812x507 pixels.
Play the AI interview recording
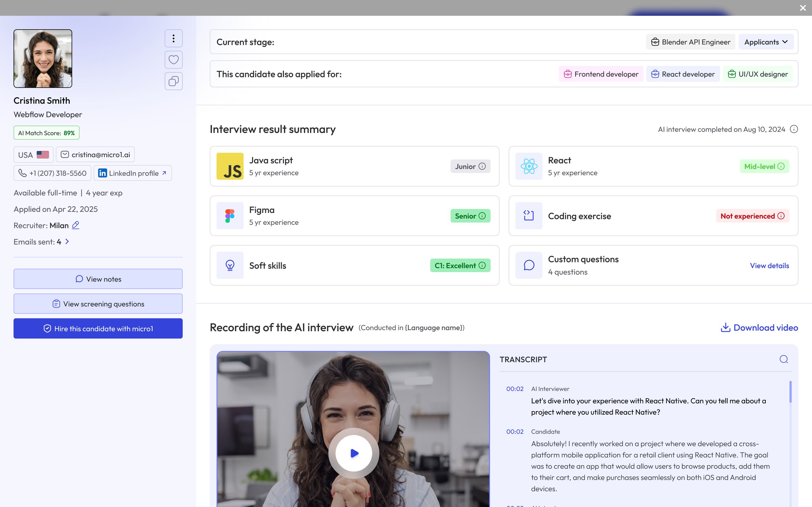(354, 453)
